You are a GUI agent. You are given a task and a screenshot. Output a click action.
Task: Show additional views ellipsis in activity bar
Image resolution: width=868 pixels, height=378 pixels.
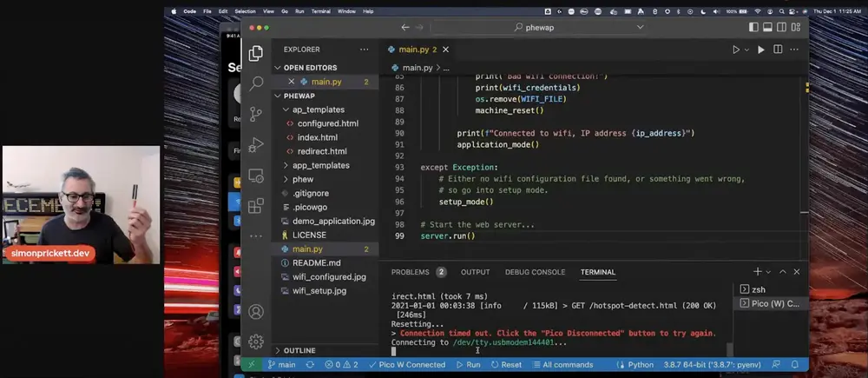[256, 235]
